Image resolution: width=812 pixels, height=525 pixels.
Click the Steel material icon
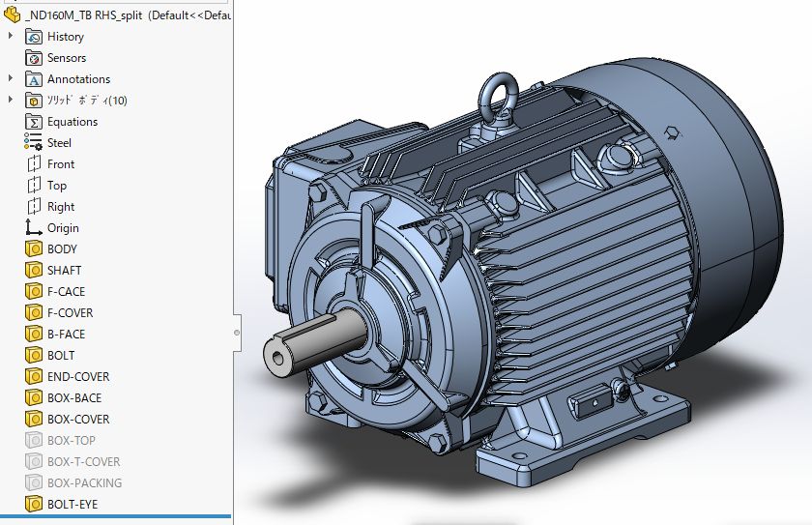coord(34,143)
